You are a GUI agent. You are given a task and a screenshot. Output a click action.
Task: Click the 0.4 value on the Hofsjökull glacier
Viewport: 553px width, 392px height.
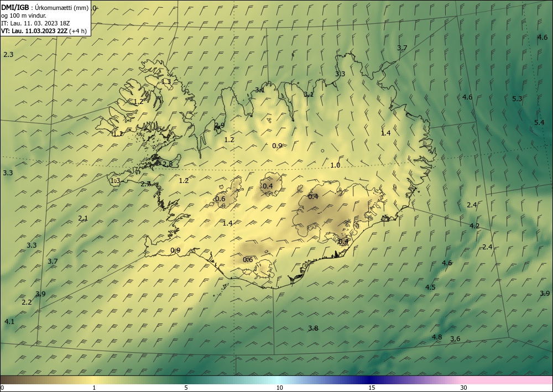click(x=268, y=186)
